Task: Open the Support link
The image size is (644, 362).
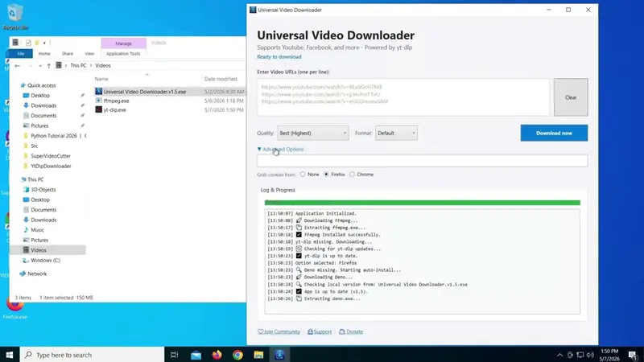Action: [320, 331]
